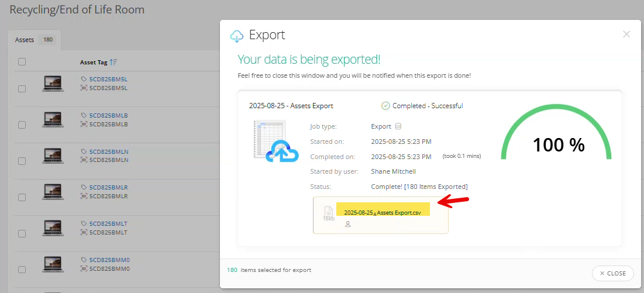Image resolution: width=644 pixels, height=293 pixels.
Task: Click the database icon next to Export job type
Action: (398, 126)
